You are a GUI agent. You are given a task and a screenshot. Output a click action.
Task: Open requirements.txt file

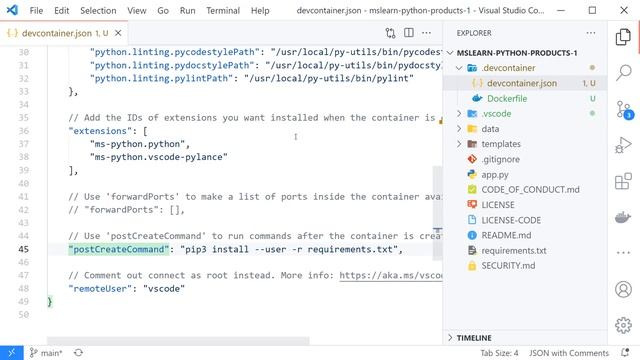514,251
